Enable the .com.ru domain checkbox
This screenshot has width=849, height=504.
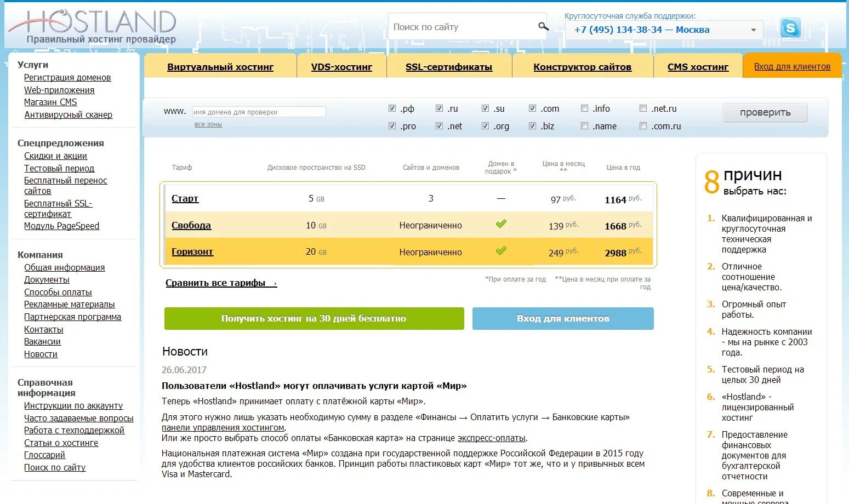click(643, 126)
